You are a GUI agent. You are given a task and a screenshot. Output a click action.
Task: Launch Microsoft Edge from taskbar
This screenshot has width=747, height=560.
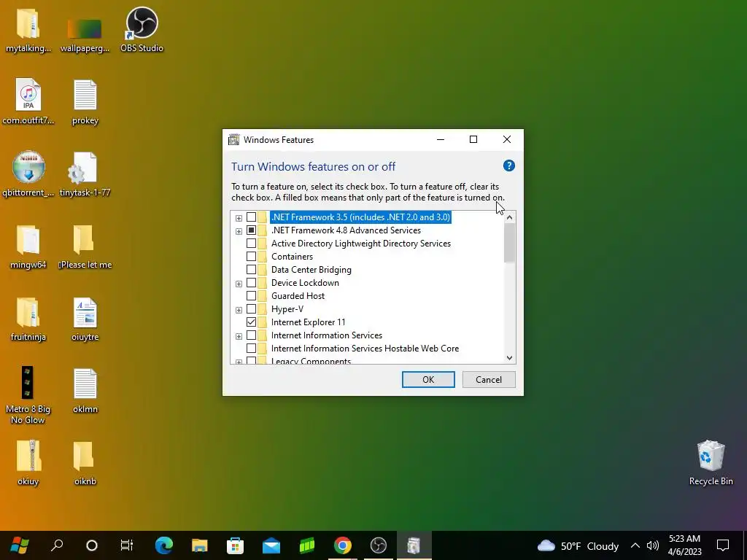click(x=164, y=545)
